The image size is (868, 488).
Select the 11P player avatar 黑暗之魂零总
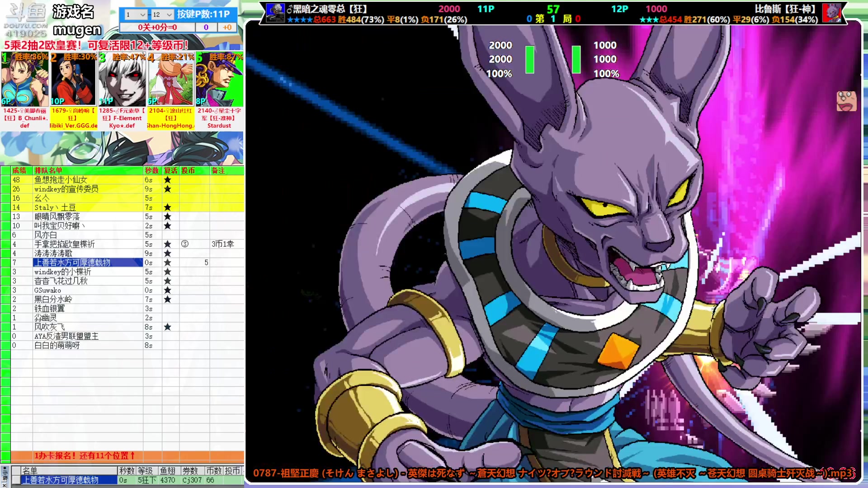(x=275, y=13)
